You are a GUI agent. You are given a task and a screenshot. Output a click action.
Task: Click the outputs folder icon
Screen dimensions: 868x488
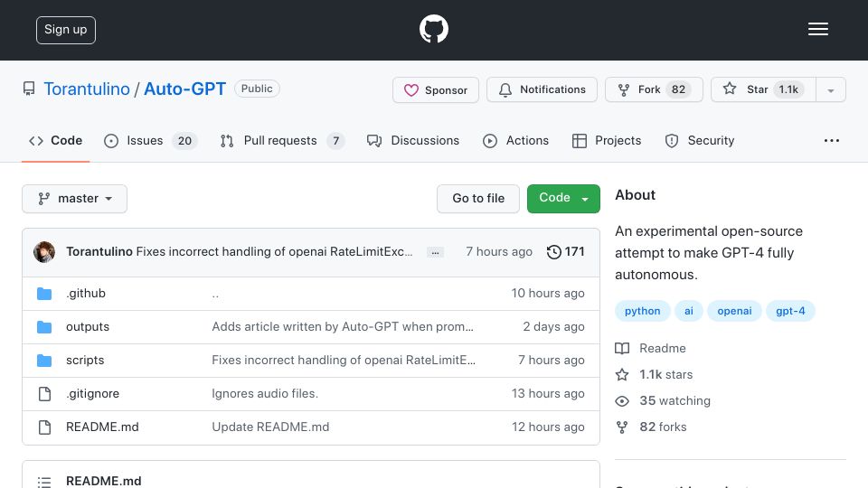coord(44,327)
